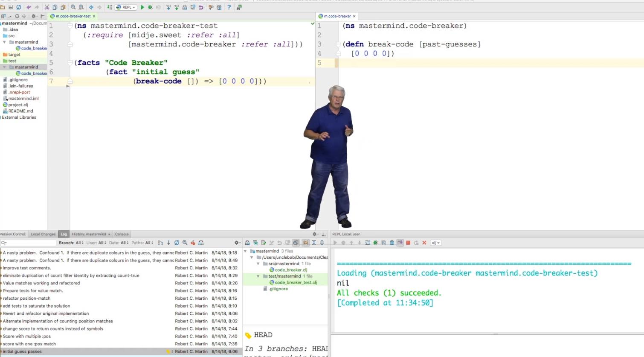Viewport: 644px width, 357px height.
Task: Open the REPL run configuration dropdown
Action: coord(126,7)
